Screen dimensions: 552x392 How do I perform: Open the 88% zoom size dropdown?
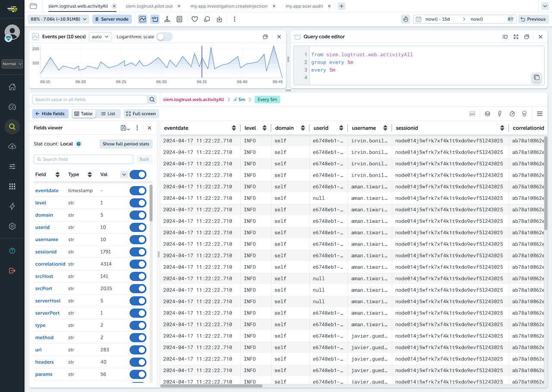pyautogui.click(x=58, y=19)
